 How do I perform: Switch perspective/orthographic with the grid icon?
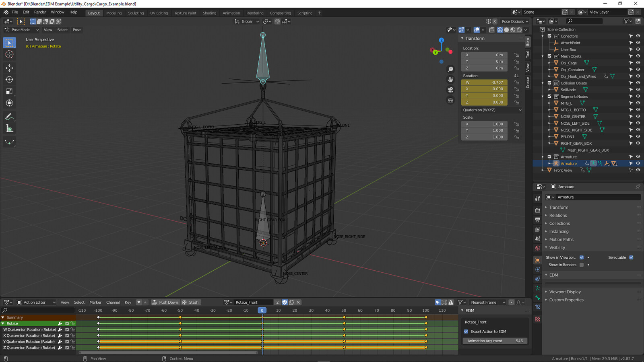(x=450, y=100)
